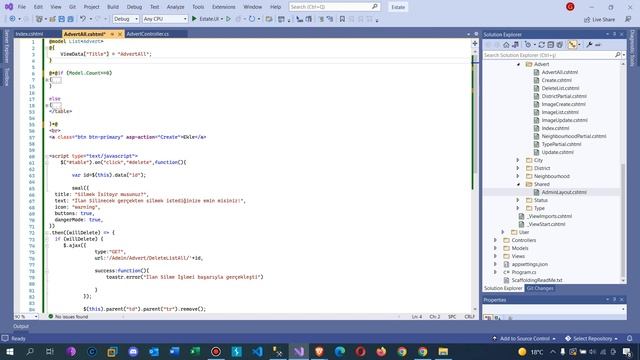This screenshot has height=360, width=640.
Task: Open the Any CPU platform dropdown
Action: coord(165,19)
